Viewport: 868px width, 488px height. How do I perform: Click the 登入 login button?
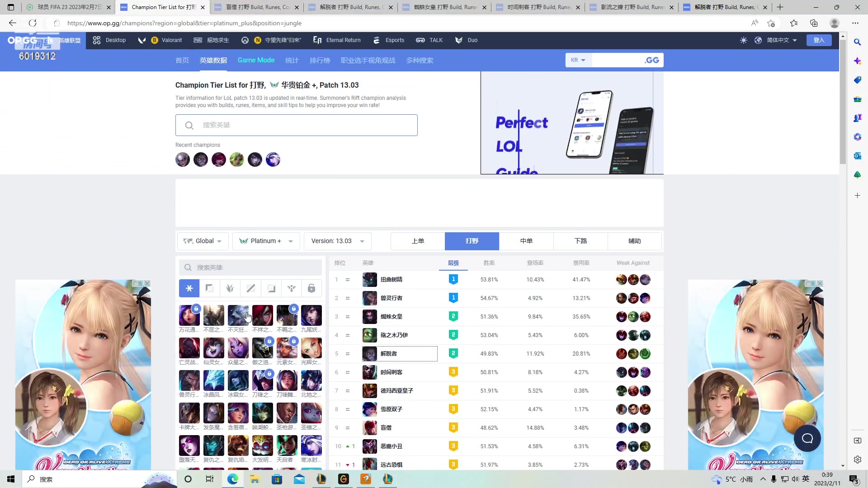click(x=819, y=40)
